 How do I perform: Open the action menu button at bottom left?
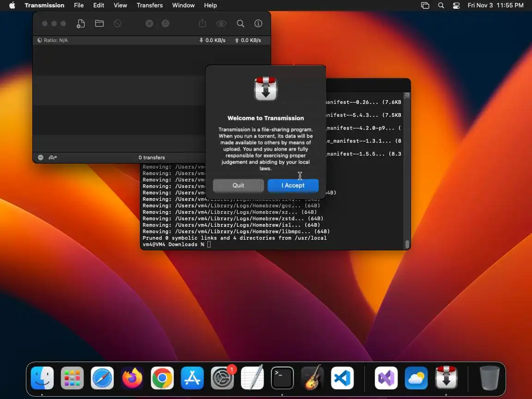(x=40, y=157)
